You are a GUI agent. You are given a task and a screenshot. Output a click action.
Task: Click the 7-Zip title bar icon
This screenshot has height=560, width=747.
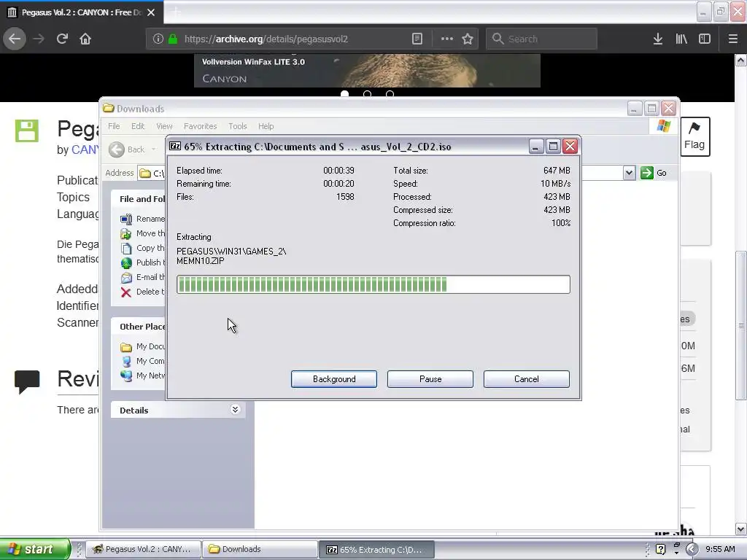(x=175, y=146)
